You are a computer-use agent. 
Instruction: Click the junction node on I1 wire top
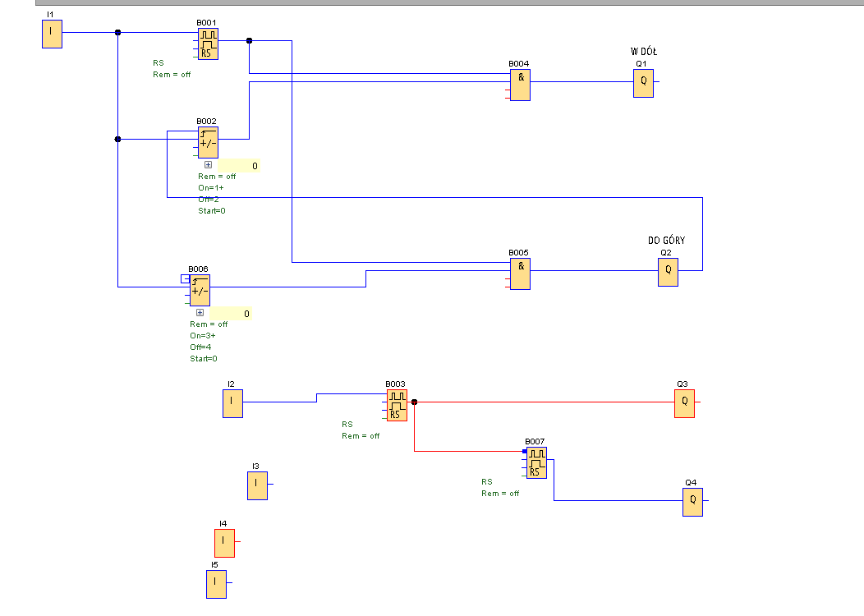click(x=117, y=33)
